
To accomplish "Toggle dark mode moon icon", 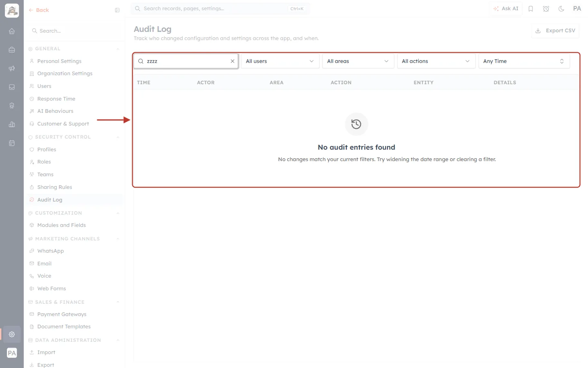I will click(561, 9).
